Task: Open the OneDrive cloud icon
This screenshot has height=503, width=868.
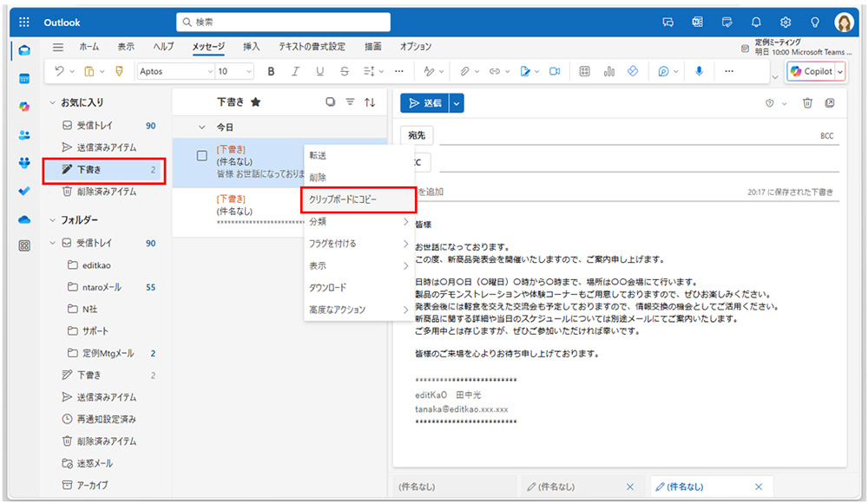Action: pyautogui.click(x=23, y=219)
